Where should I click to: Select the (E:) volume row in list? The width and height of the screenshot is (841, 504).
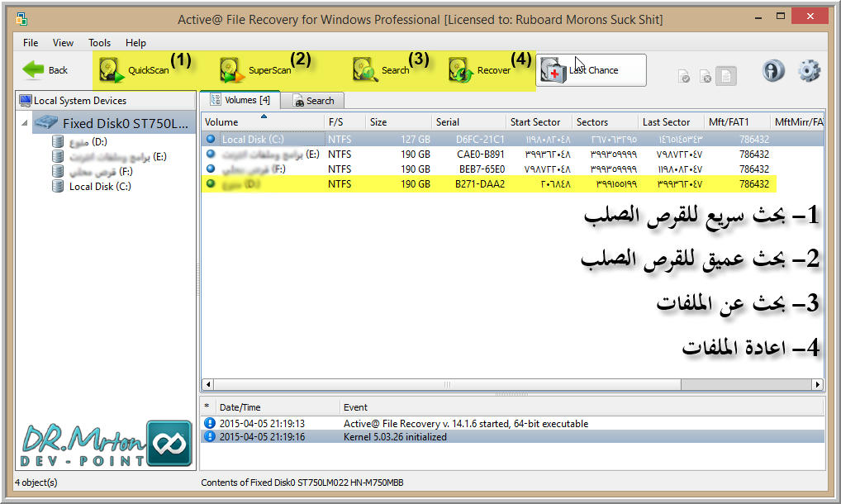point(512,155)
